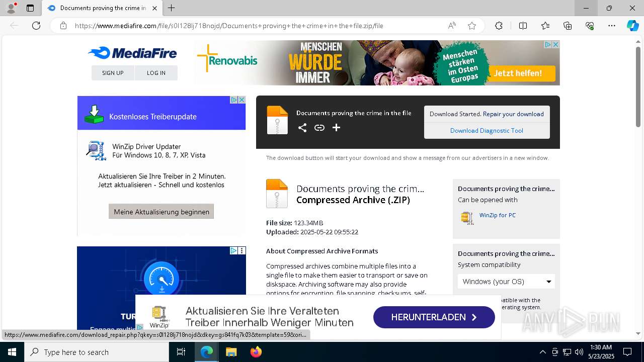
Task: Open browser Extensions puzzle icon
Action: (499, 26)
